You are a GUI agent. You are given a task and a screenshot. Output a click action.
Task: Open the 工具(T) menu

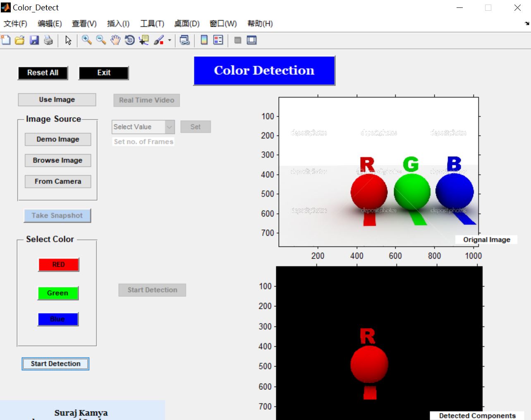[x=152, y=24]
